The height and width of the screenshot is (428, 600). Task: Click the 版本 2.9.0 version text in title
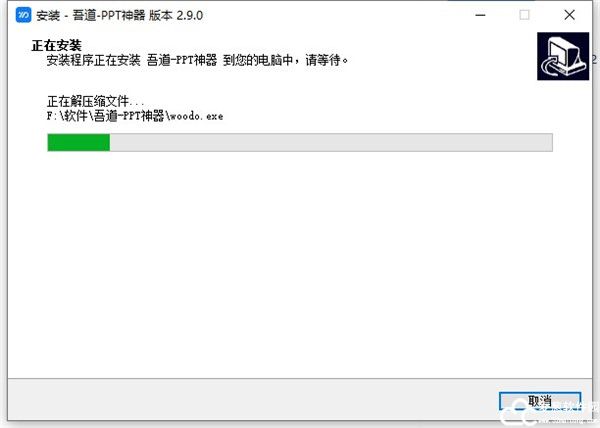176,15
